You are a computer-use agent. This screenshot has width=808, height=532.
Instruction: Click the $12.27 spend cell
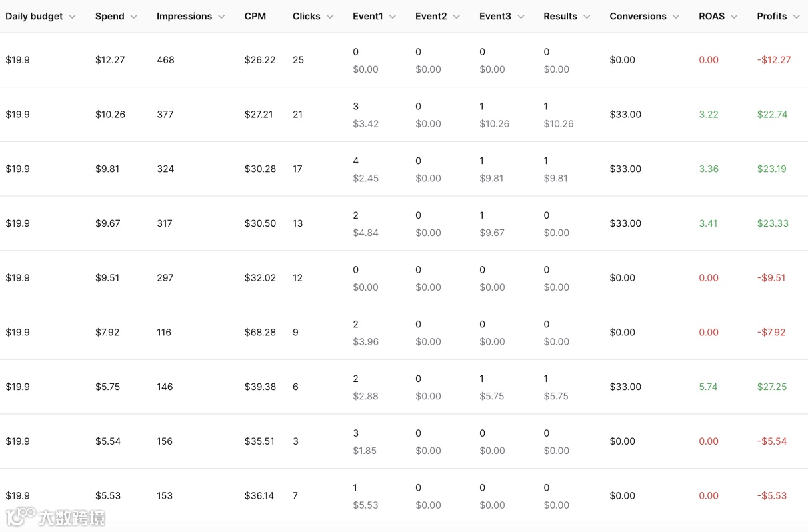[110, 60]
